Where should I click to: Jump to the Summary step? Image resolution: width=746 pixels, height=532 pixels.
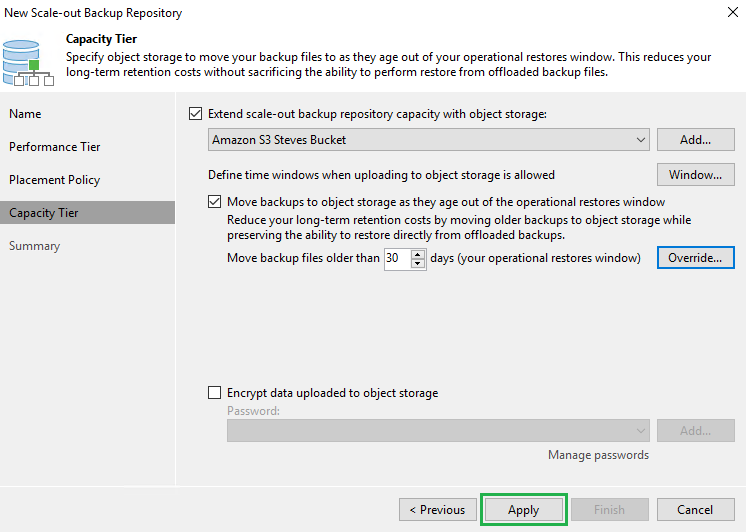pos(35,246)
